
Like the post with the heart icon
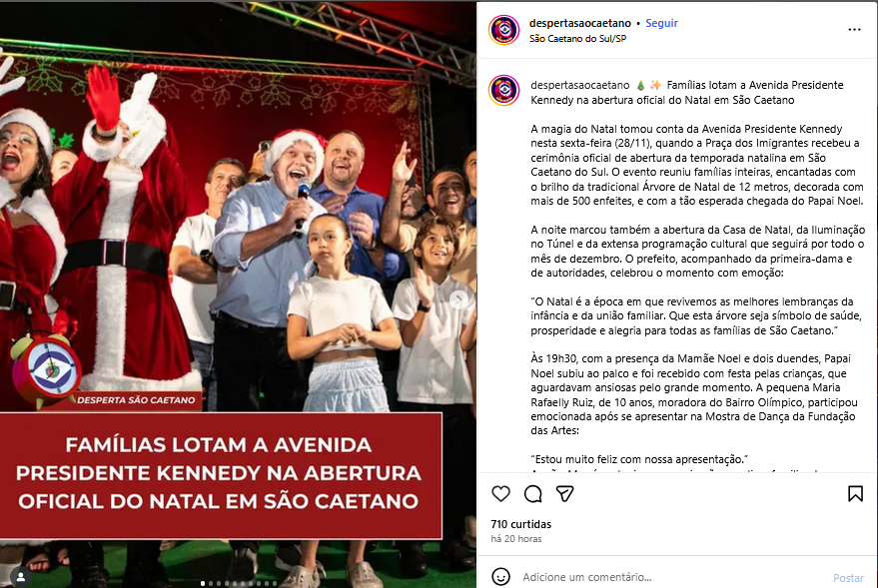pyautogui.click(x=500, y=493)
